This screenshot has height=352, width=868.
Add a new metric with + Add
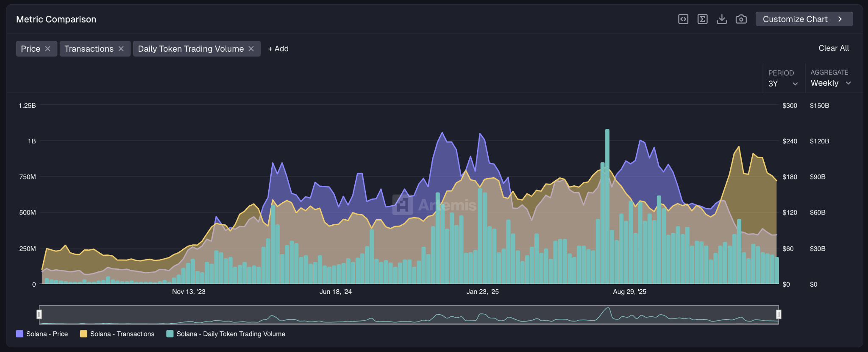pos(278,49)
